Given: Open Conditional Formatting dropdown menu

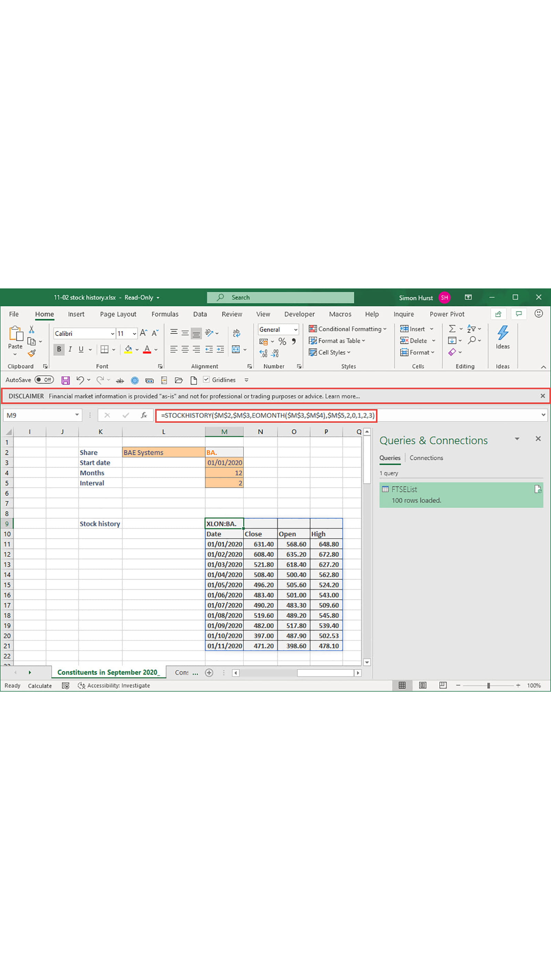Looking at the screenshot, I should pos(348,329).
